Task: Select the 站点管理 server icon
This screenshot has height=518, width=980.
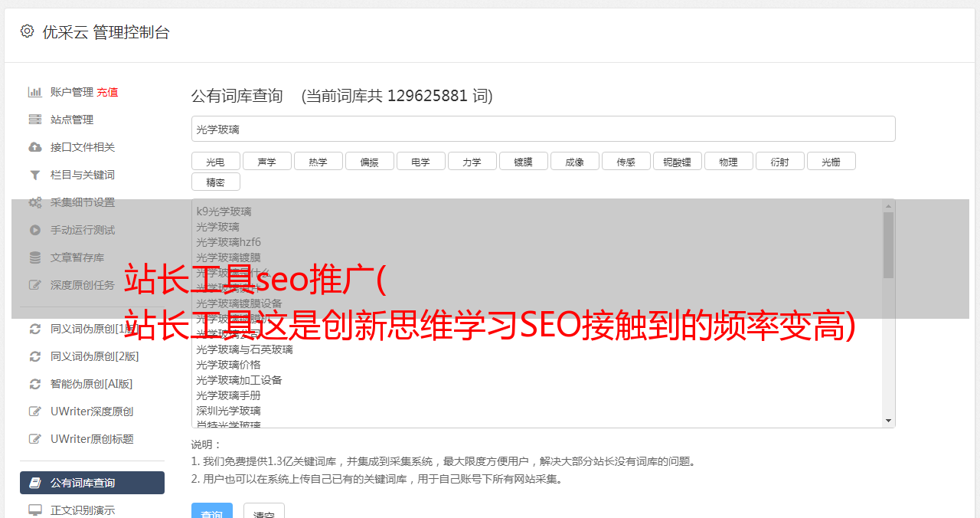Action: click(34, 120)
